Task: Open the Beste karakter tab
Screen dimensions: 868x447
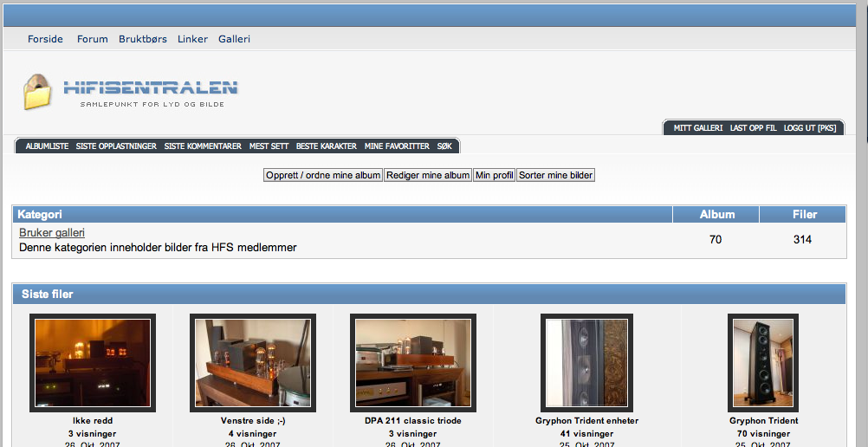Action: 327,146
